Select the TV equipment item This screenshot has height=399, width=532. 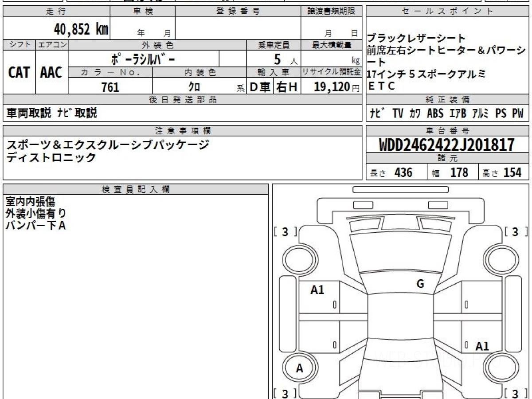point(398,113)
